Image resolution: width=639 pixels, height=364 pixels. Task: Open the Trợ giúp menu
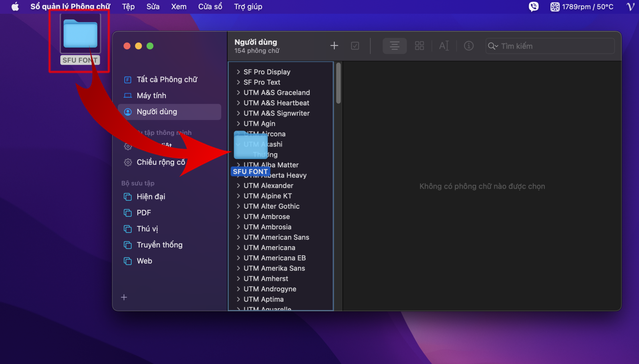[x=248, y=6]
